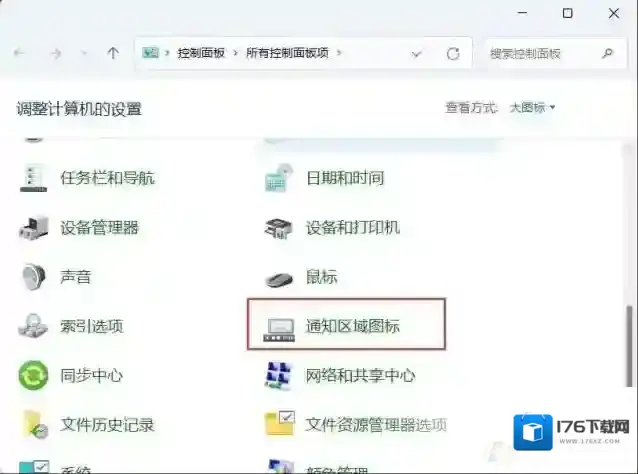The width and height of the screenshot is (638, 474).
Task: Maximize the control panel window
Action: pos(567,13)
